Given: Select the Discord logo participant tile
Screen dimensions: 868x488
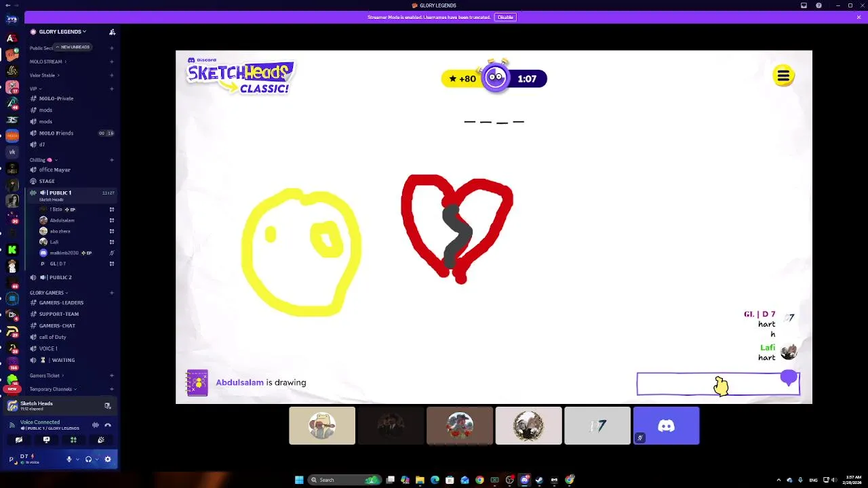Looking at the screenshot, I should [x=666, y=426].
